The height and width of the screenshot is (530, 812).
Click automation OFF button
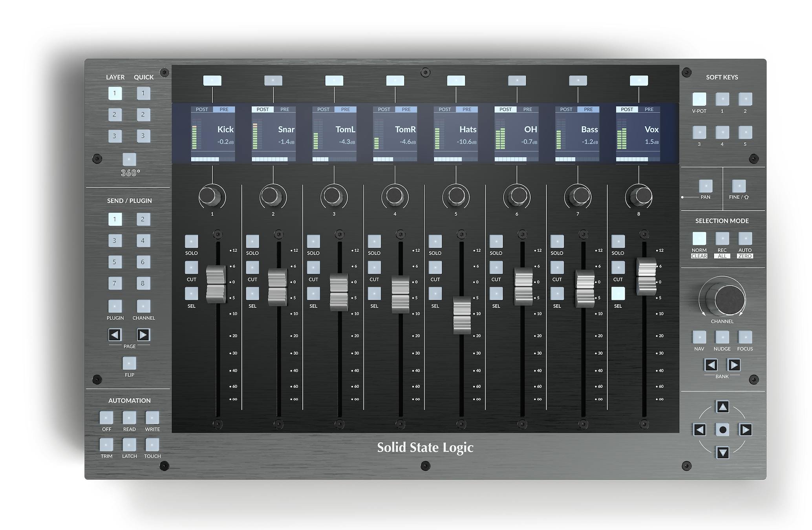click(106, 418)
